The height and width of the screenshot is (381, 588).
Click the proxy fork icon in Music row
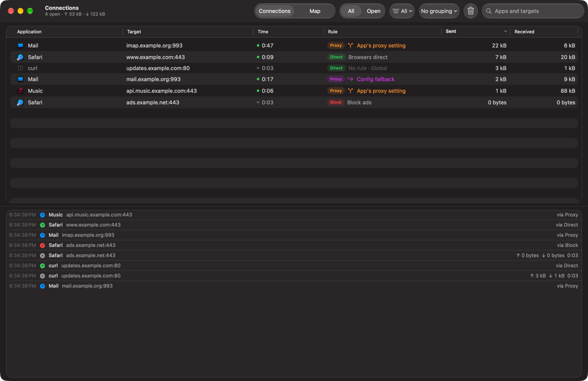pyautogui.click(x=350, y=91)
